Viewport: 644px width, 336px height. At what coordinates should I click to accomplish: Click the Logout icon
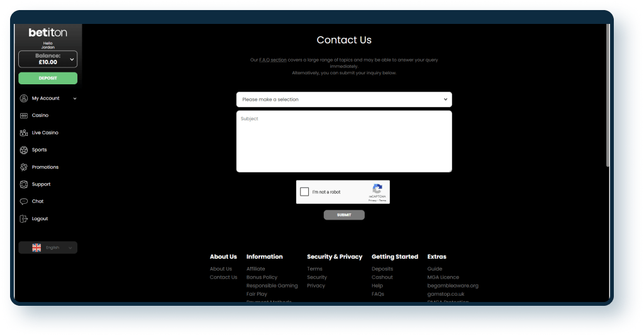click(24, 219)
